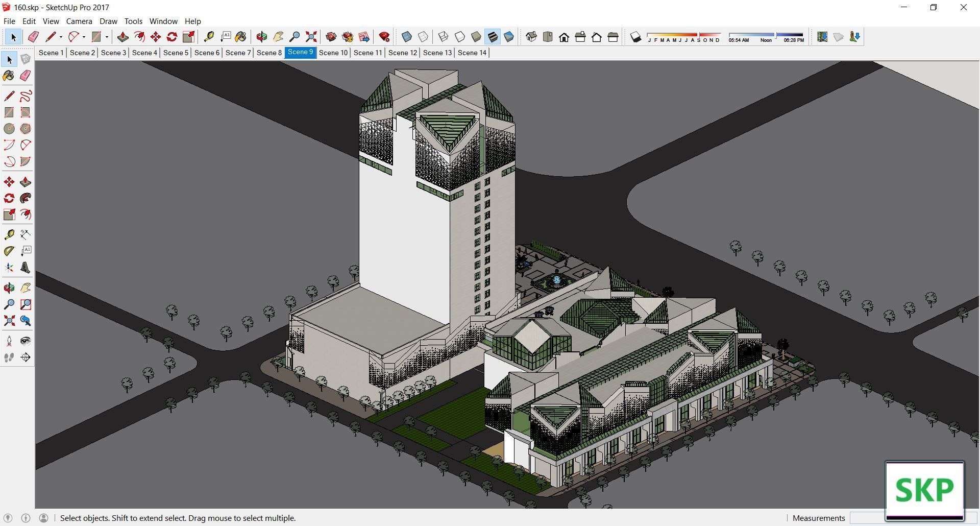Activate the Dimensions tool

(x=26, y=235)
